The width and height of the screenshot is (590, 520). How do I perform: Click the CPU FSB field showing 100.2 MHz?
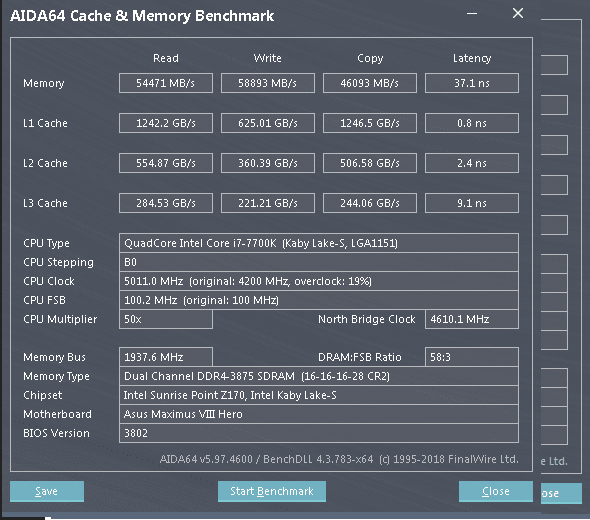coord(319,300)
